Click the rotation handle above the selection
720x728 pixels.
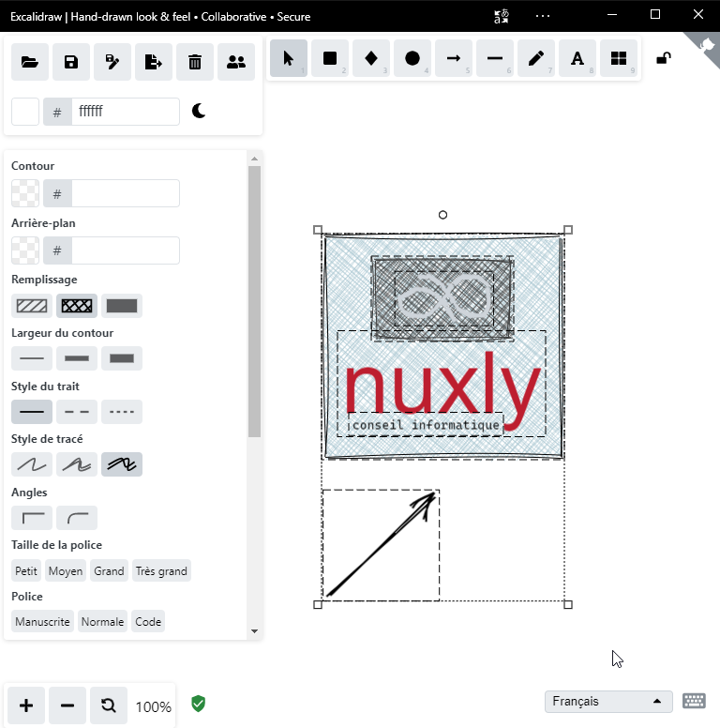pyautogui.click(x=442, y=215)
